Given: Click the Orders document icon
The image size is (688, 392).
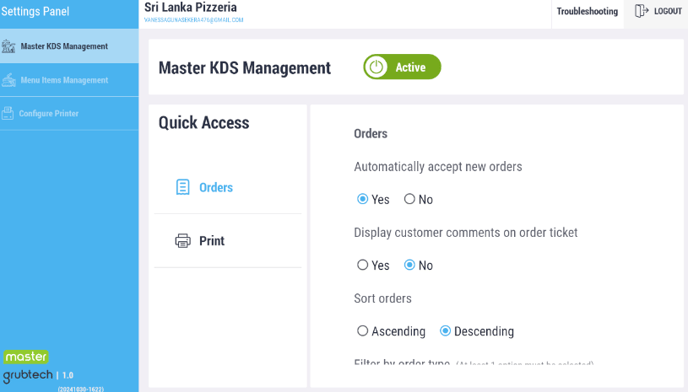Looking at the screenshot, I should click(x=183, y=187).
